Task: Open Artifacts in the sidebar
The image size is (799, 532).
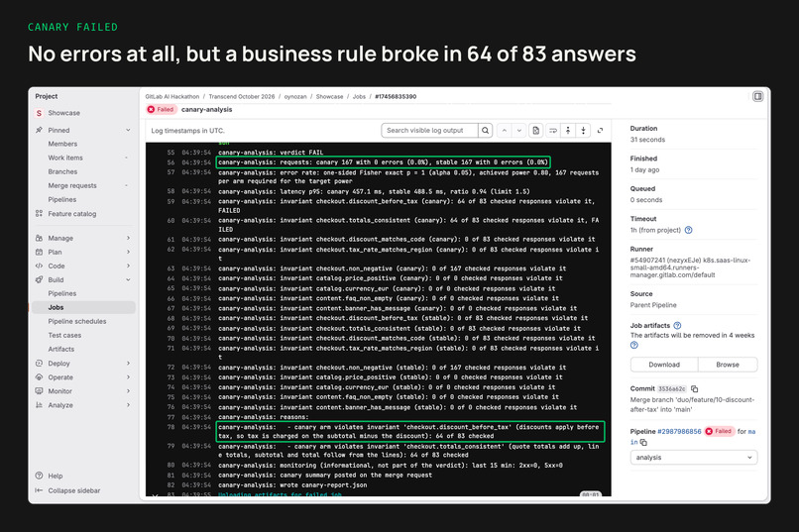Action: (61, 349)
